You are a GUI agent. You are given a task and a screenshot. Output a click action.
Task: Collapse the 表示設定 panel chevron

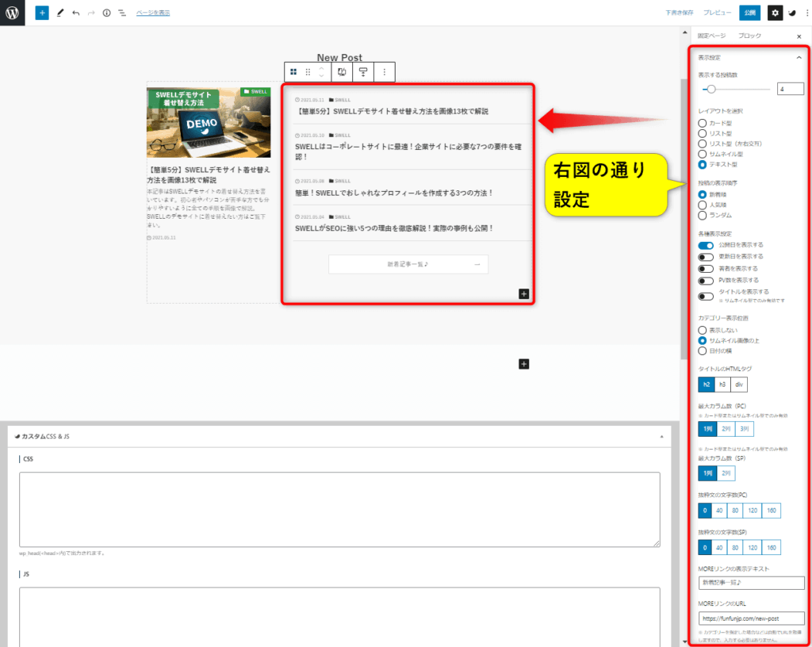click(799, 57)
